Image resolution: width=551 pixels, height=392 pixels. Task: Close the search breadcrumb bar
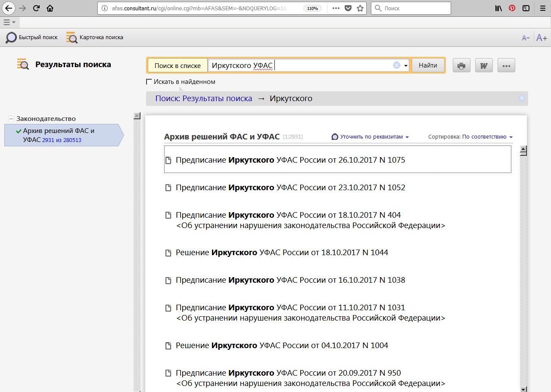point(522,98)
